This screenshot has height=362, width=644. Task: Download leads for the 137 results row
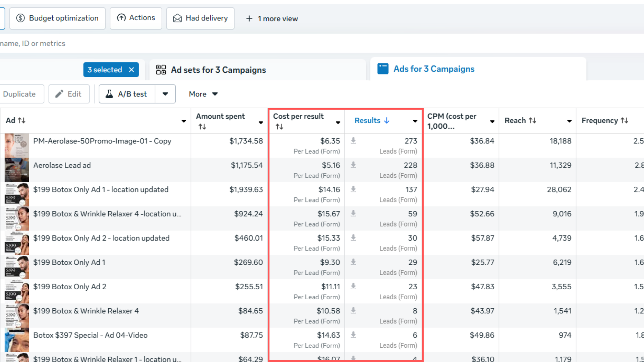click(x=354, y=189)
